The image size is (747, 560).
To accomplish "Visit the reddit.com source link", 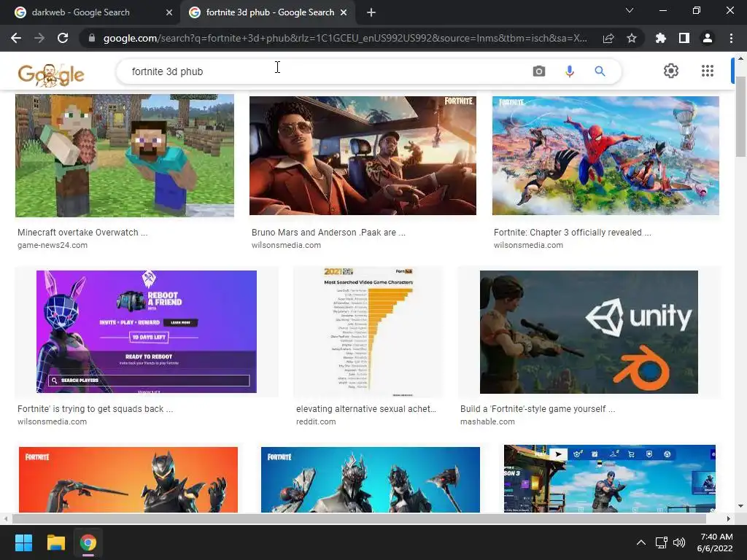I will click(316, 421).
